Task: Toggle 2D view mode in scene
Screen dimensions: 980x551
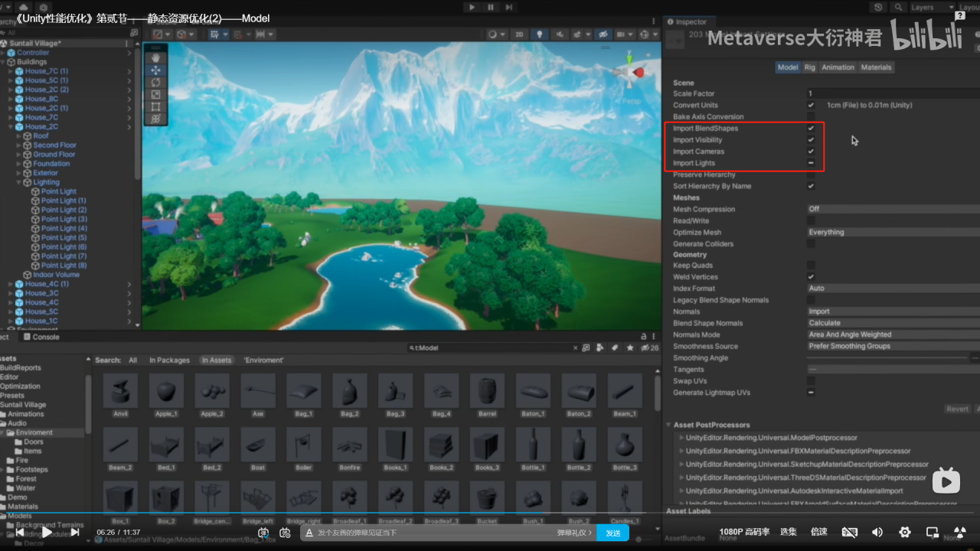Action: click(x=519, y=34)
